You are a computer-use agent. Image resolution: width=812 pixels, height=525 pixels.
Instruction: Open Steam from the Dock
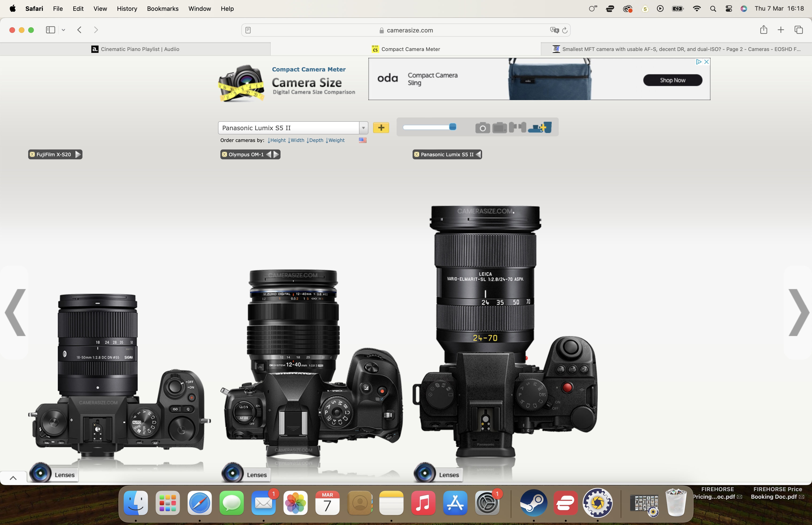(x=533, y=502)
